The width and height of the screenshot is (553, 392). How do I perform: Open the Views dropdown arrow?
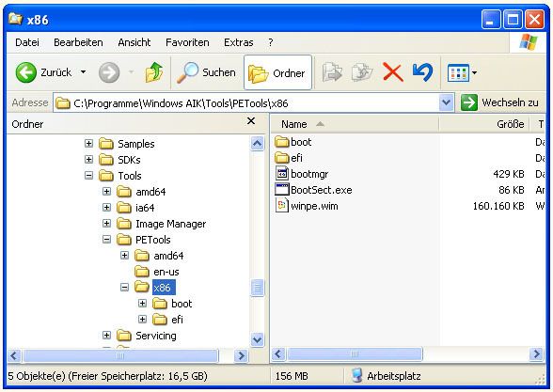[474, 73]
